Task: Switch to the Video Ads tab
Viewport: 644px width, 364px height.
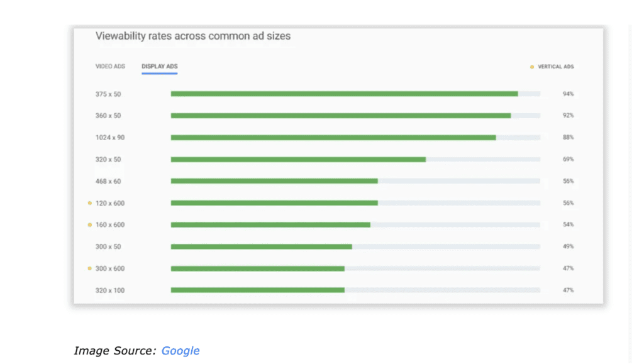Action: pyautogui.click(x=110, y=67)
